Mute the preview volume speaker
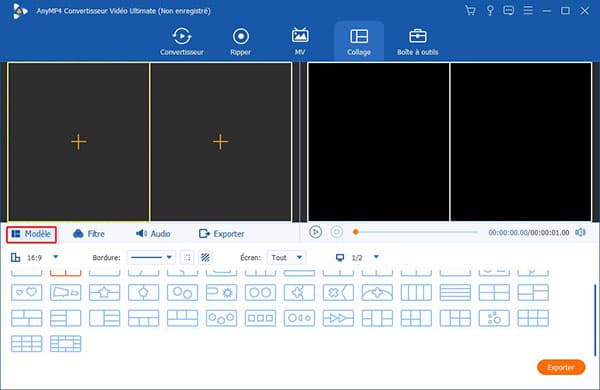 [580, 232]
